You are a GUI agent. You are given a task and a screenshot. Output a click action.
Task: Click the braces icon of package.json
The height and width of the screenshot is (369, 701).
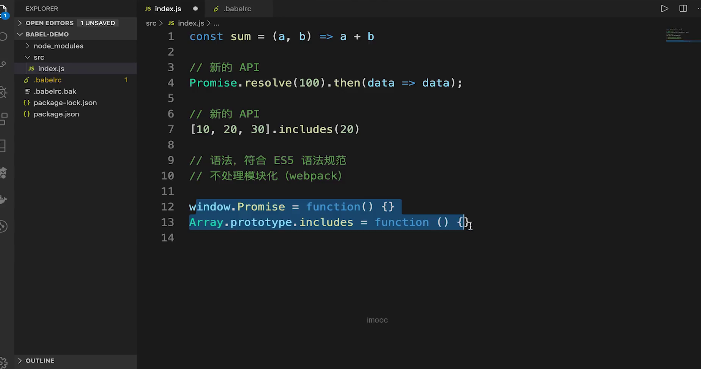26,114
